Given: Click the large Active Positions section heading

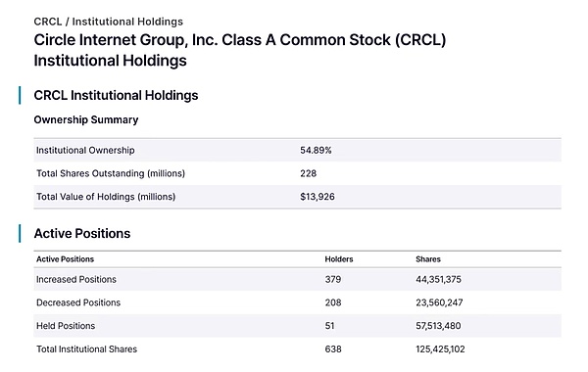Looking at the screenshot, I should click(x=82, y=233).
